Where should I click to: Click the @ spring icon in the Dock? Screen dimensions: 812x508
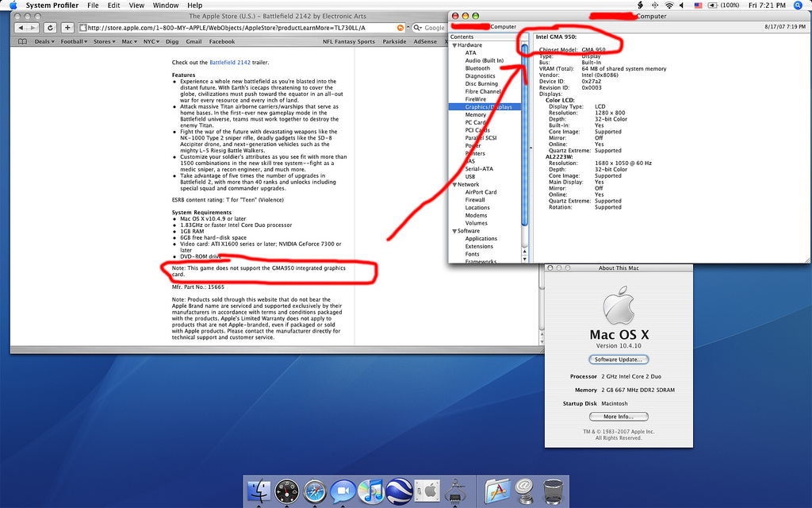525,491
